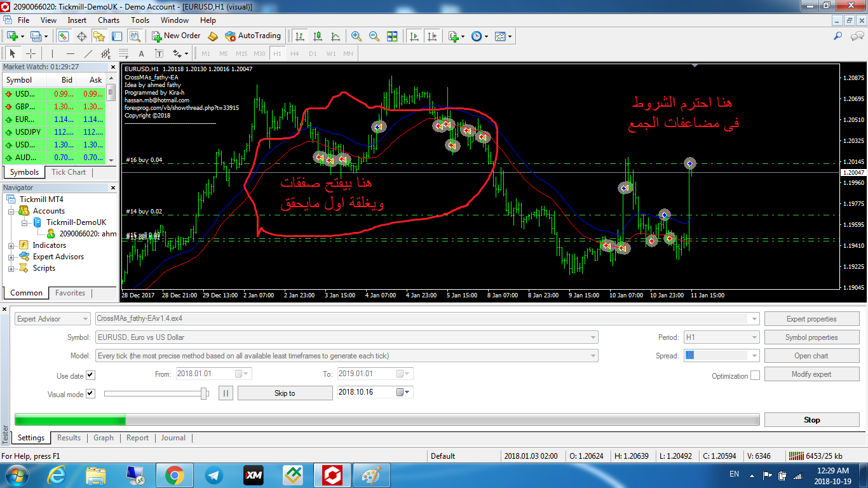Switch to the Journal tab in Tester
The height and width of the screenshot is (488, 868).
pyautogui.click(x=173, y=438)
